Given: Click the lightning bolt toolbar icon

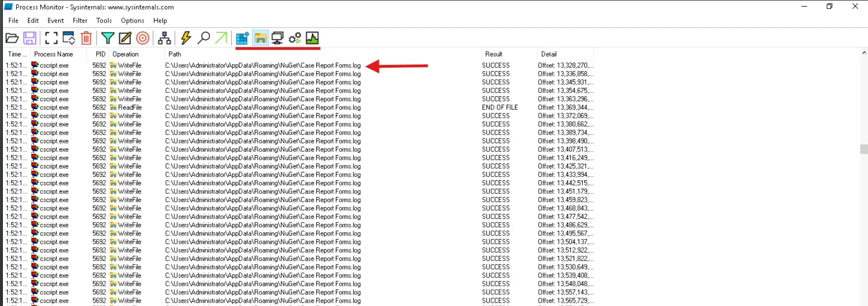Looking at the screenshot, I should pyautogui.click(x=186, y=38).
